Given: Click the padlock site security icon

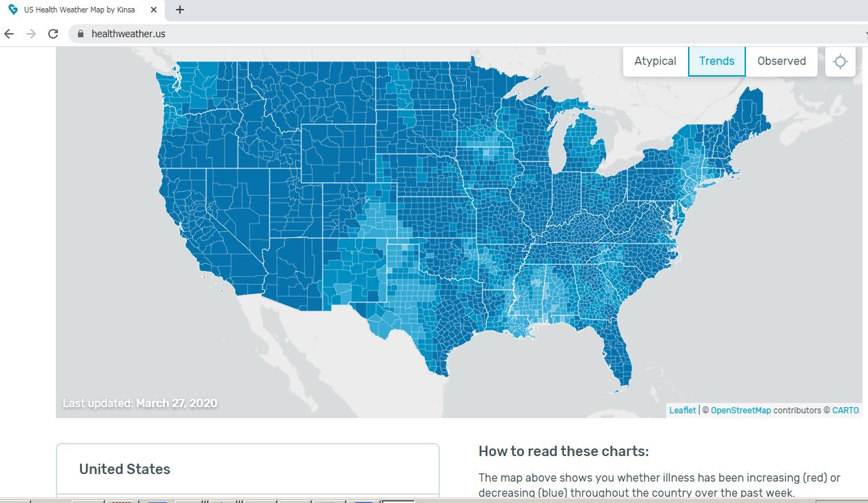Looking at the screenshot, I should point(81,34).
